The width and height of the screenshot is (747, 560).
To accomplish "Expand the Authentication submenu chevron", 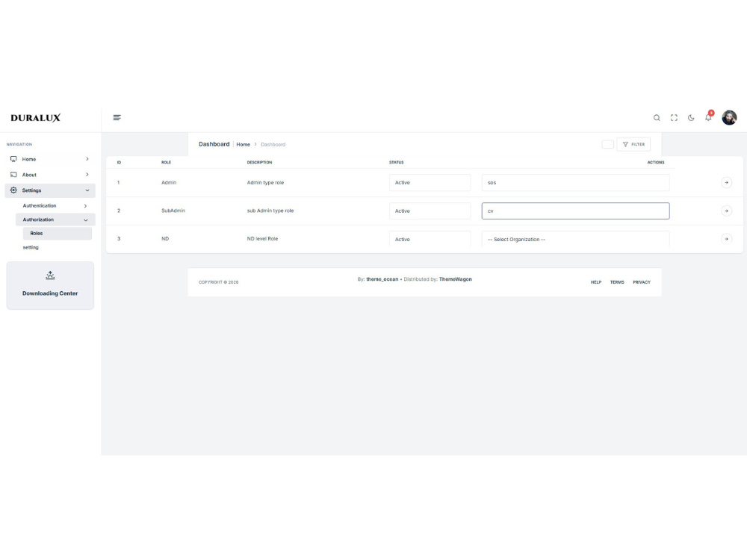I will [85, 206].
